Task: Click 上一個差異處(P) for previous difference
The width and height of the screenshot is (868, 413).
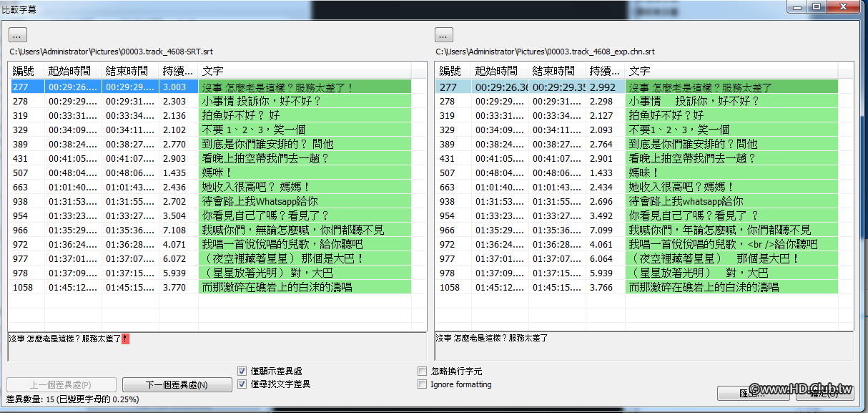Action: tap(61, 384)
